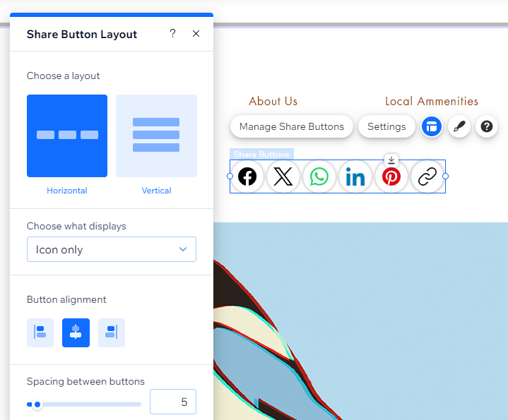Click the About Us menu item
The height and width of the screenshot is (420, 508).
(x=273, y=101)
